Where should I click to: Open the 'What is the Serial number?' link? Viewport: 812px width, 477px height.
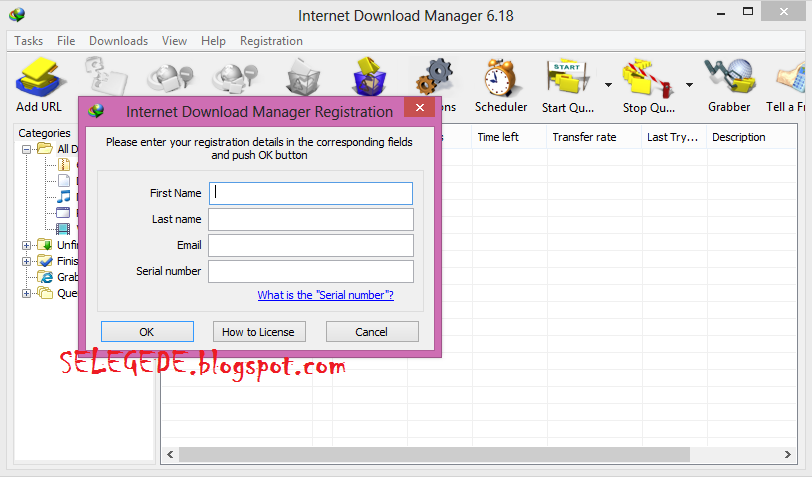point(325,295)
